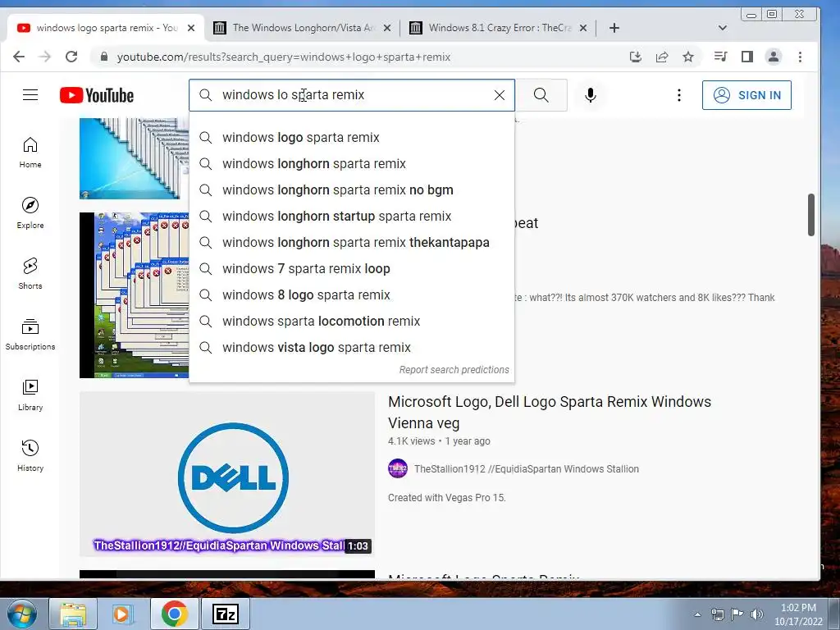This screenshot has width=840, height=630.
Task: Click Report search predictions link
Action: click(x=454, y=370)
